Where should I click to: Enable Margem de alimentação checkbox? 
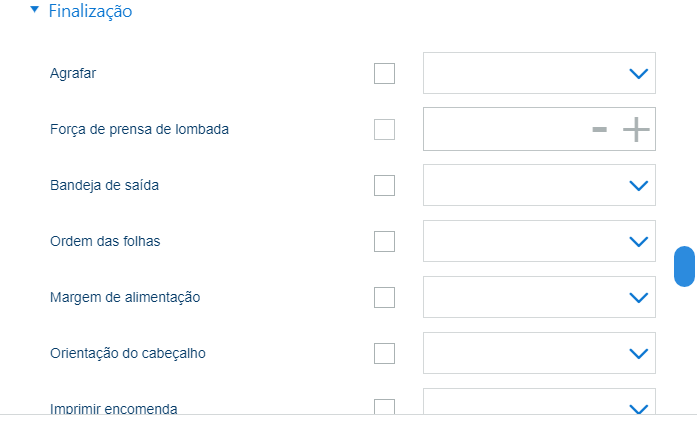pos(384,298)
